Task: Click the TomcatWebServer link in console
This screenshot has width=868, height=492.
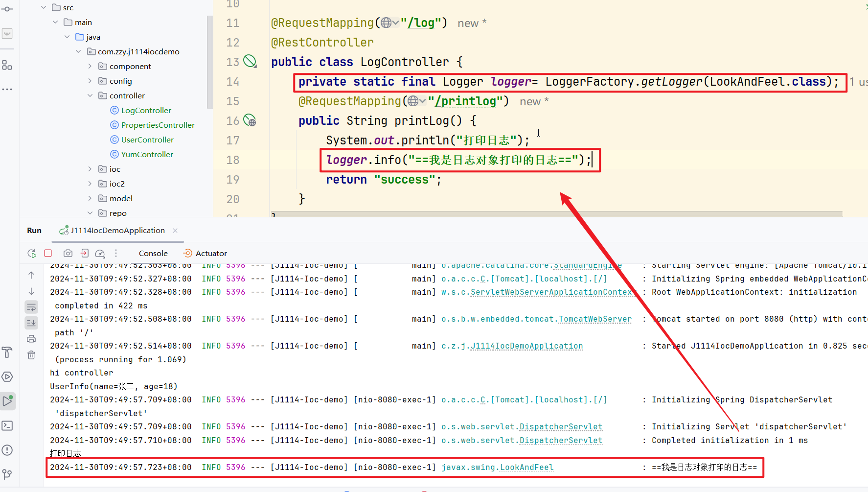Action: click(595, 319)
